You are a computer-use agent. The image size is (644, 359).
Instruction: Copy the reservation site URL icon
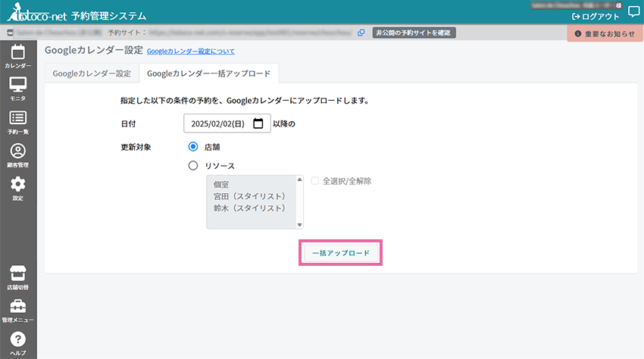pyautogui.click(x=361, y=33)
